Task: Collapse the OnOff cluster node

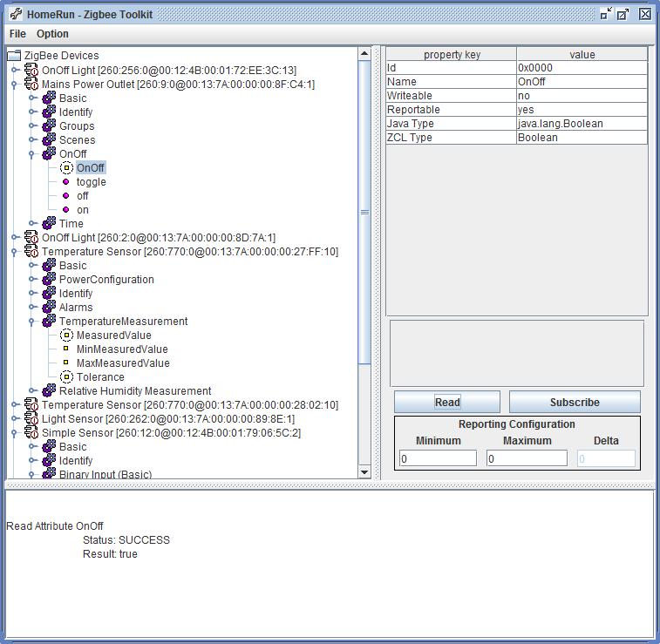Action: (31, 154)
